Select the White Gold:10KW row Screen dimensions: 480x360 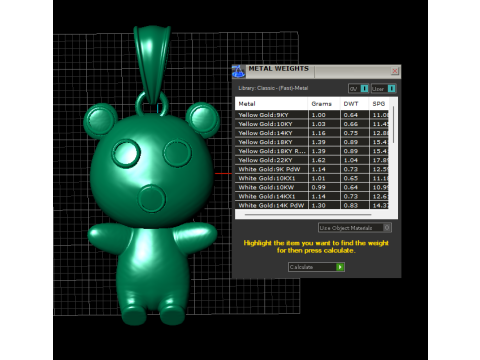pyautogui.click(x=312, y=187)
